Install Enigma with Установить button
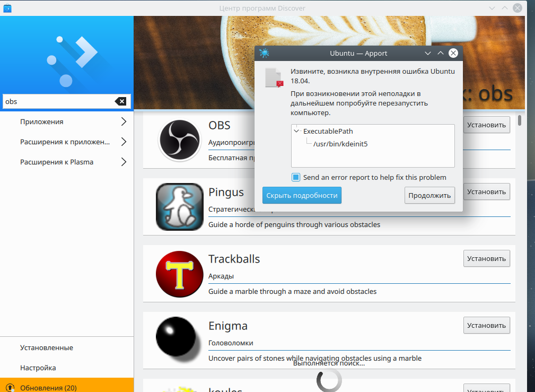 487,325
